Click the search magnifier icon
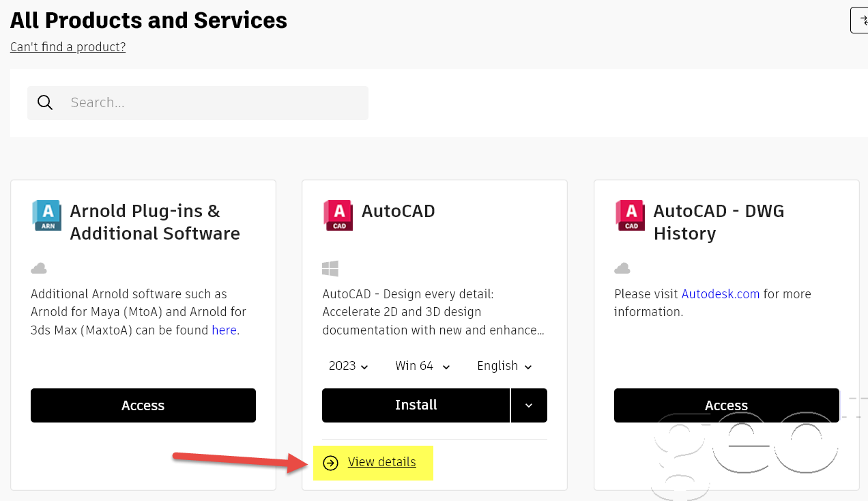Screen dimensions: 868x501 pos(45,102)
